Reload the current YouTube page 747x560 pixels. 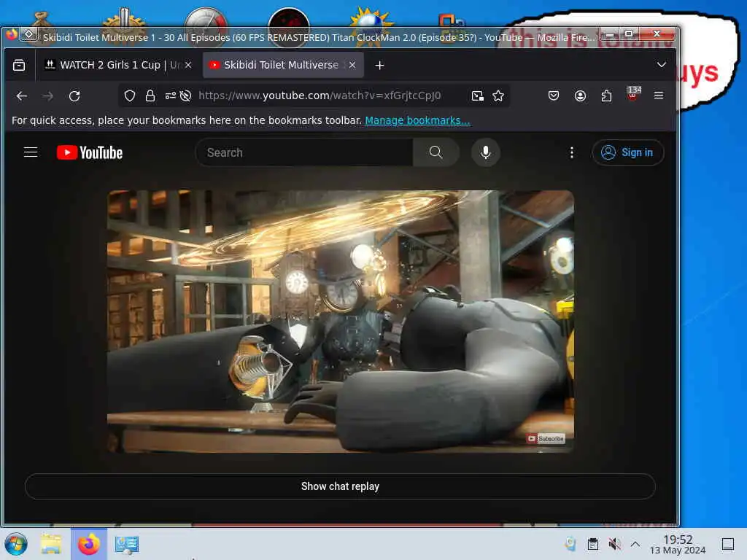coord(74,96)
